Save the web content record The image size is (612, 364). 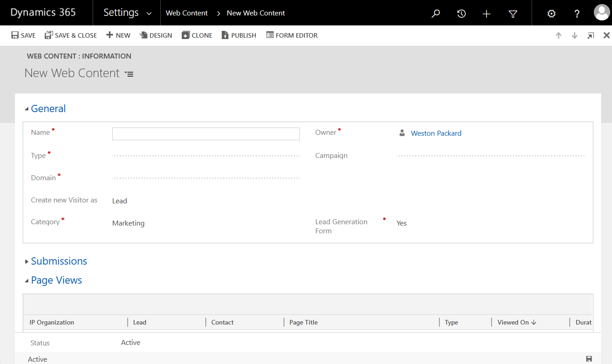click(x=23, y=35)
